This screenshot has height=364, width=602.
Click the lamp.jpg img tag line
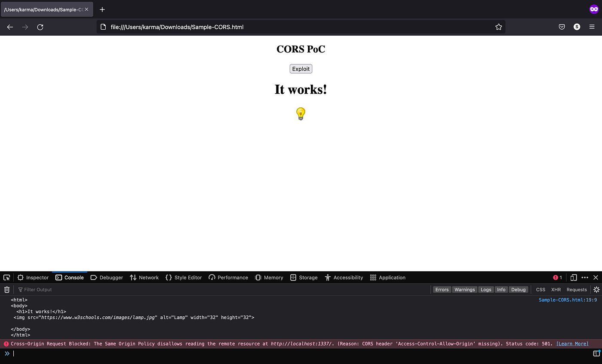pyautogui.click(x=134, y=318)
